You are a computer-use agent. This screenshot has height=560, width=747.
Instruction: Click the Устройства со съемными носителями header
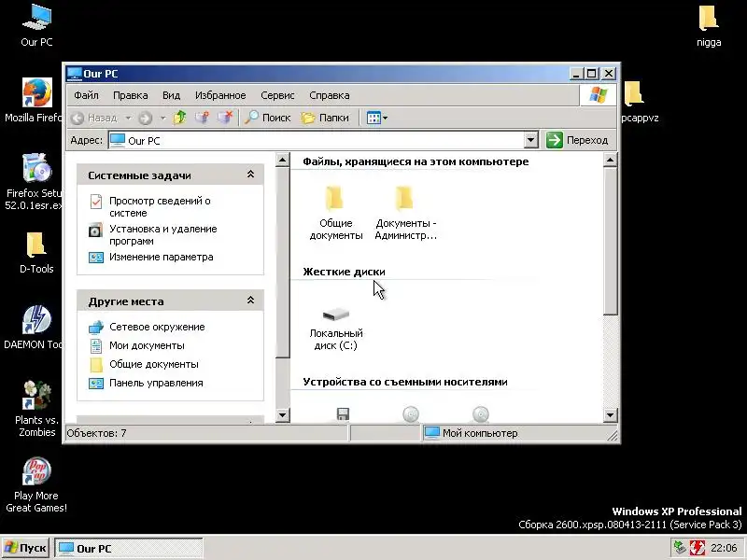tap(405, 382)
